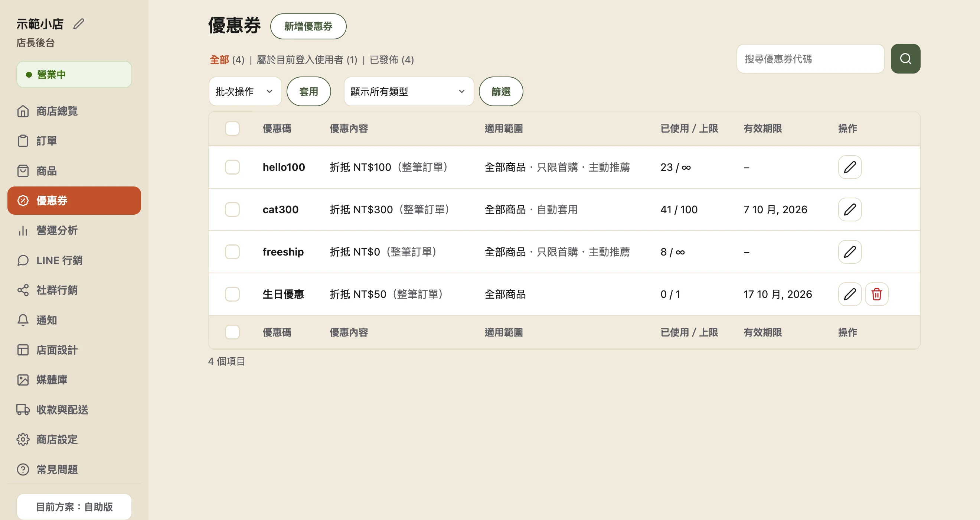
Task: Open the hello100 coupon code link
Action: (284, 167)
